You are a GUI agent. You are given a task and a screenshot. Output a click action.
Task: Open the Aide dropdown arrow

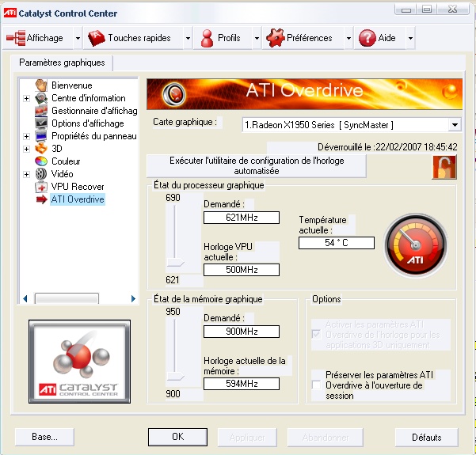coord(410,38)
